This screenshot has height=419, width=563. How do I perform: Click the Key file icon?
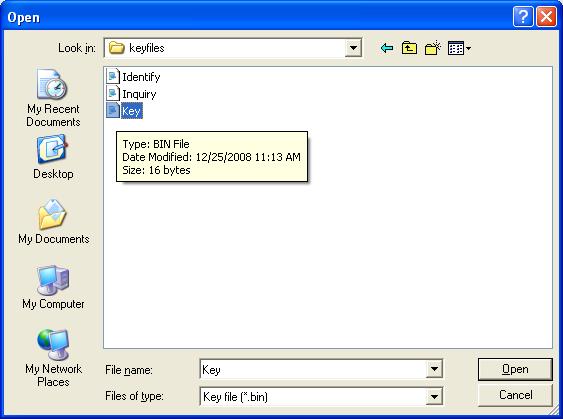113,111
